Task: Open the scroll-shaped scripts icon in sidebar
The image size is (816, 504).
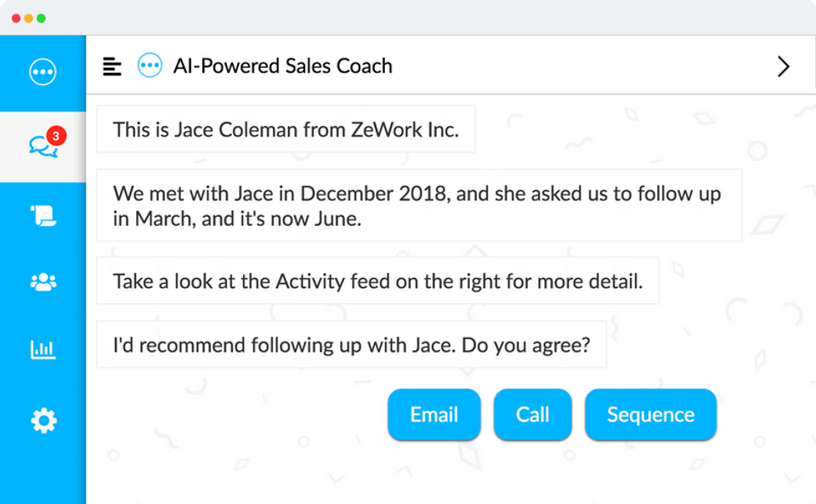Action: coord(42,216)
